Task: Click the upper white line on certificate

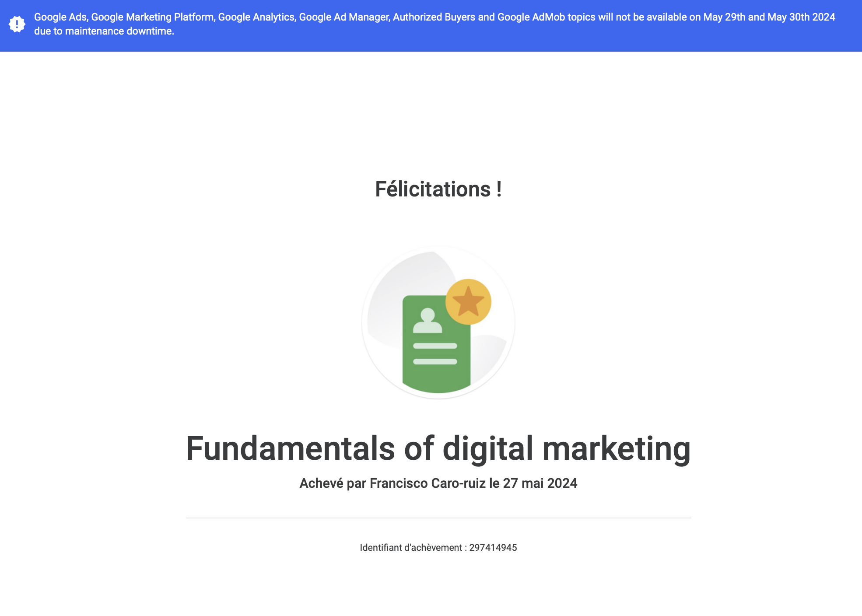Action: tap(435, 346)
